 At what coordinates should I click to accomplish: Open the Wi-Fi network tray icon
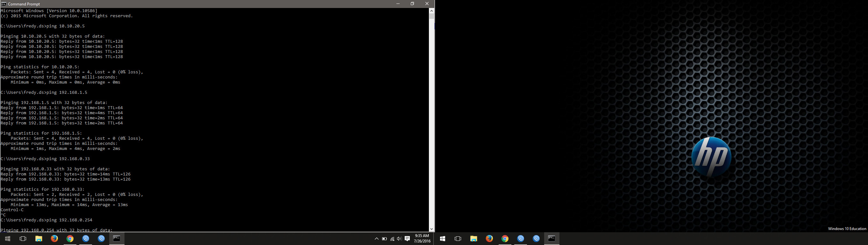(x=392, y=239)
